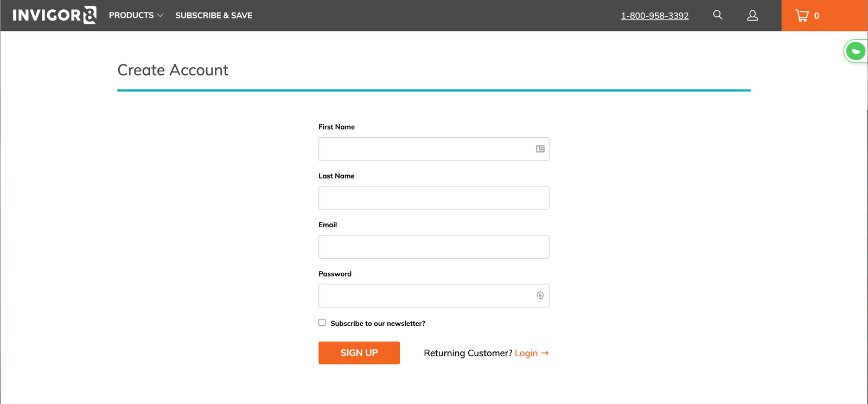Select the Products menu item
Viewport: 868px width, 404px height.
[131, 15]
